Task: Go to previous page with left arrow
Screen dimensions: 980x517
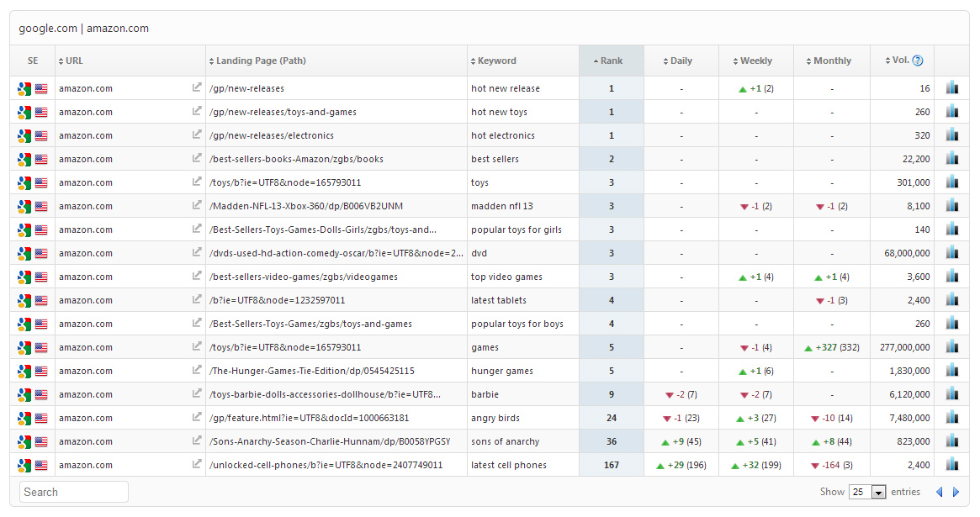Action: pos(940,493)
